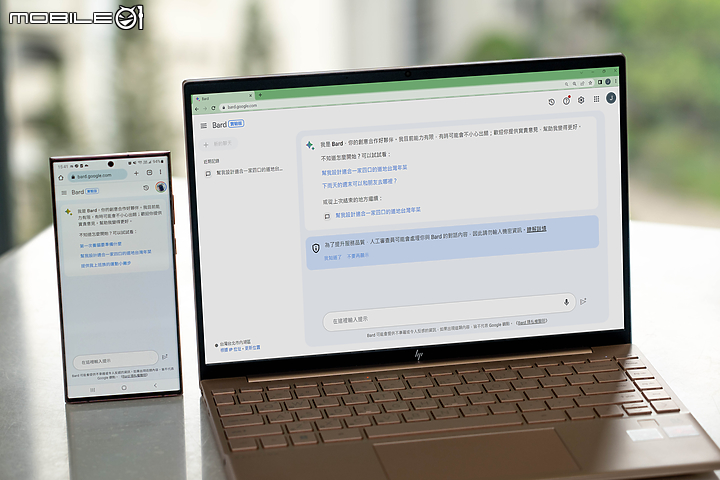Tap the send arrow on the phone
The image size is (720, 480).
[165, 356]
